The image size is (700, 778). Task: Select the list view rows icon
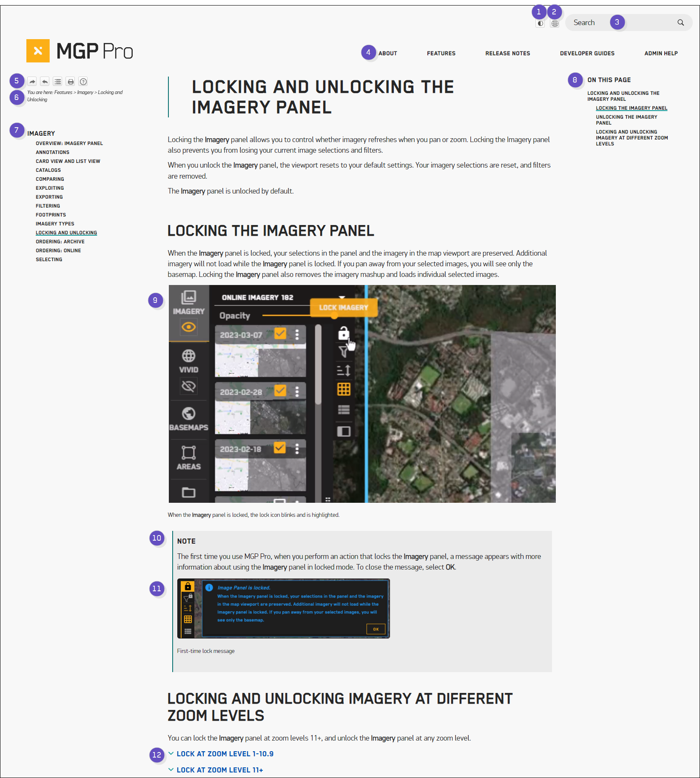click(x=344, y=410)
